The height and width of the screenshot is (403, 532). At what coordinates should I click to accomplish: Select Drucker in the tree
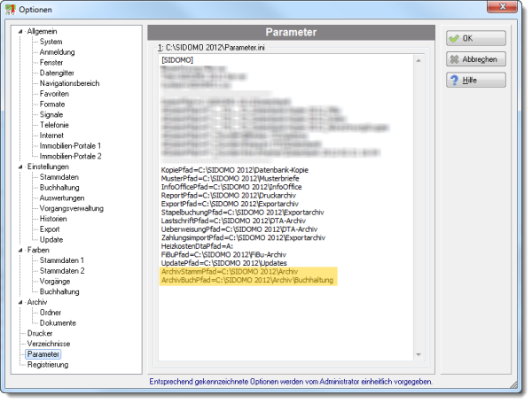pos(40,334)
